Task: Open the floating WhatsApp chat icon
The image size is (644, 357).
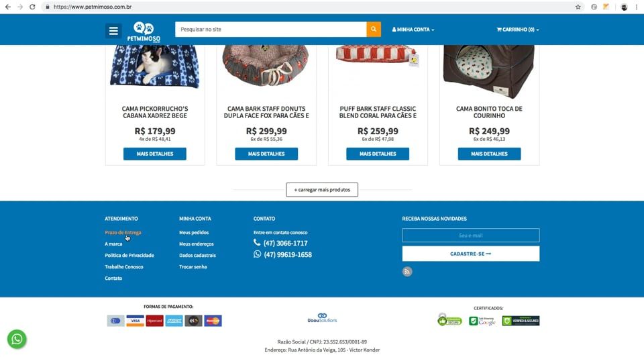Action: click(17, 339)
